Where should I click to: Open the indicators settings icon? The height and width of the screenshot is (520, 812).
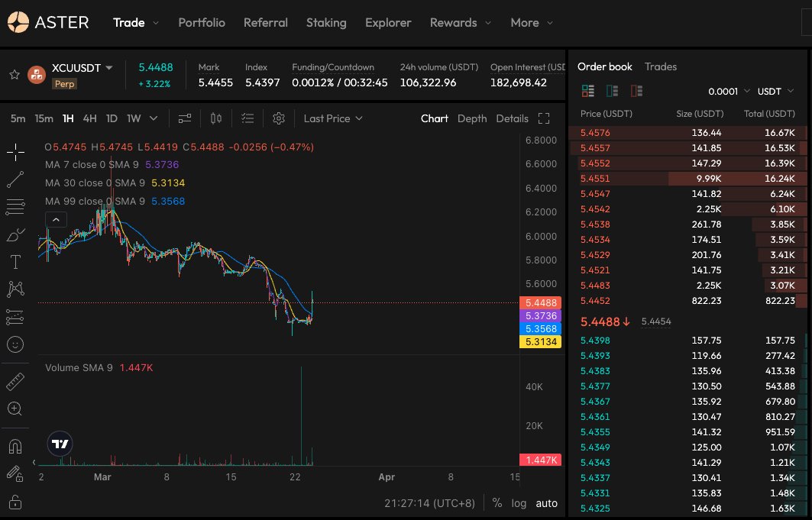(x=185, y=118)
